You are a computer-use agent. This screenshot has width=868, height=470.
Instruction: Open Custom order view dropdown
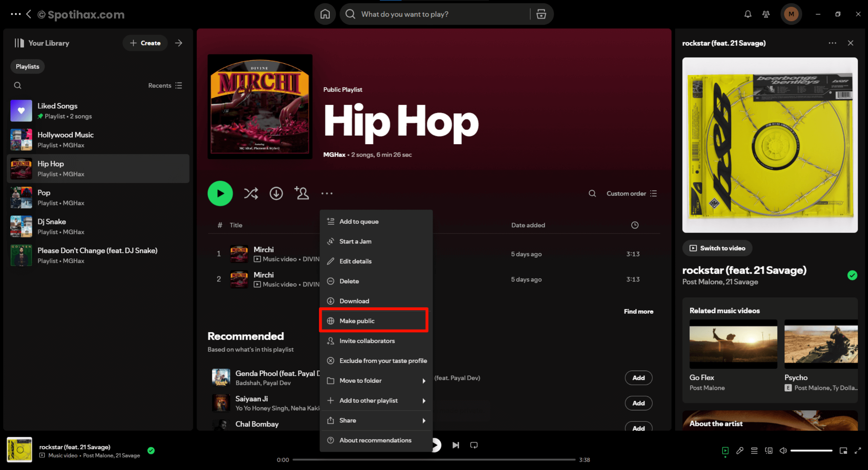(x=632, y=193)
